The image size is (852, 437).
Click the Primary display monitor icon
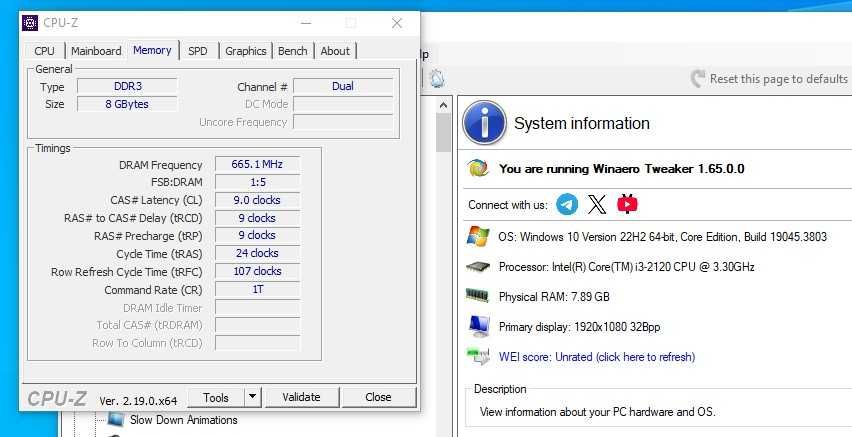click(x=479, y=326)
